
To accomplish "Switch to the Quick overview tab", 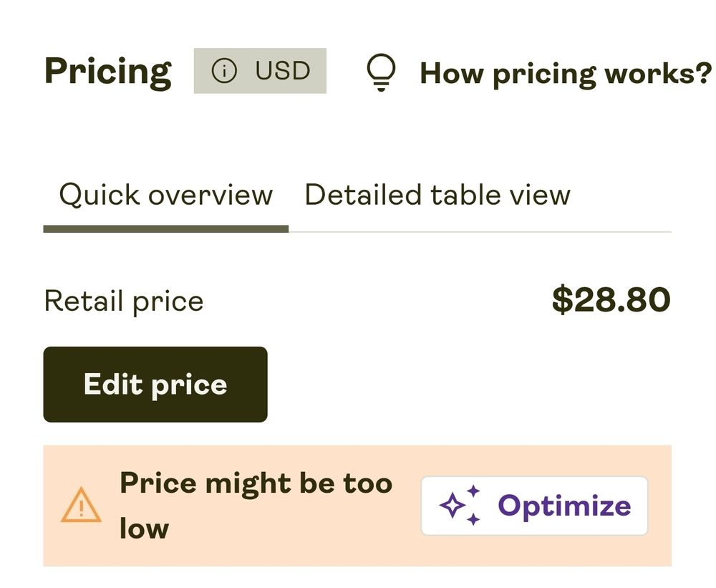I will (x=165, y=195).
